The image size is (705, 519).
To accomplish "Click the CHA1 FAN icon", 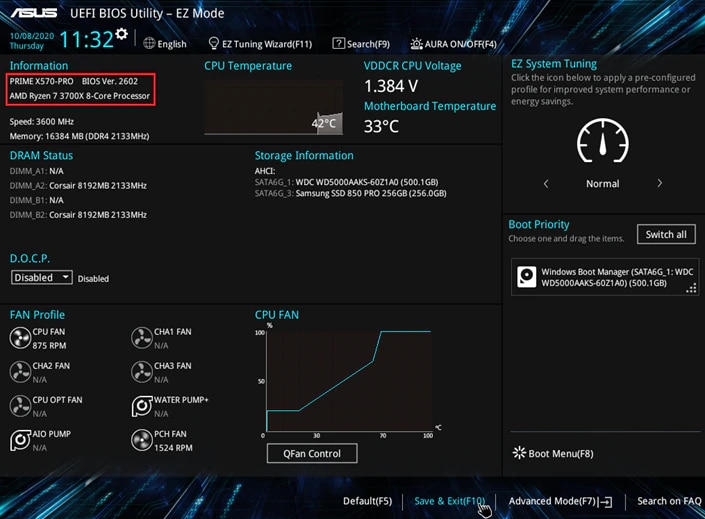I will tap(142, 338).
